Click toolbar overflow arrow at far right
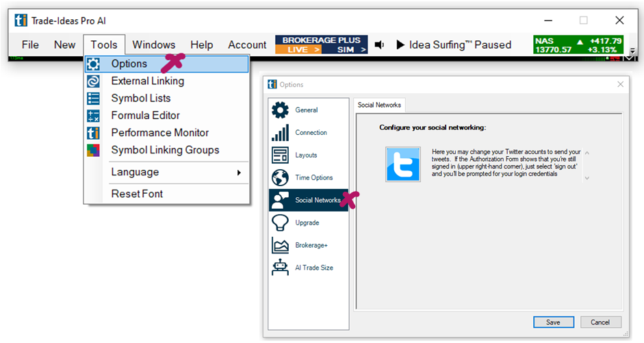This screenshot has height=343, width=644. pos(632,51)
